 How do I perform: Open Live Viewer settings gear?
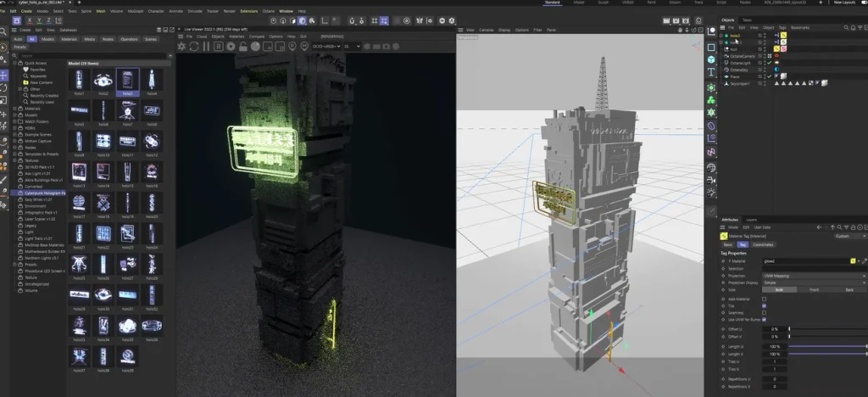(231, 47)
